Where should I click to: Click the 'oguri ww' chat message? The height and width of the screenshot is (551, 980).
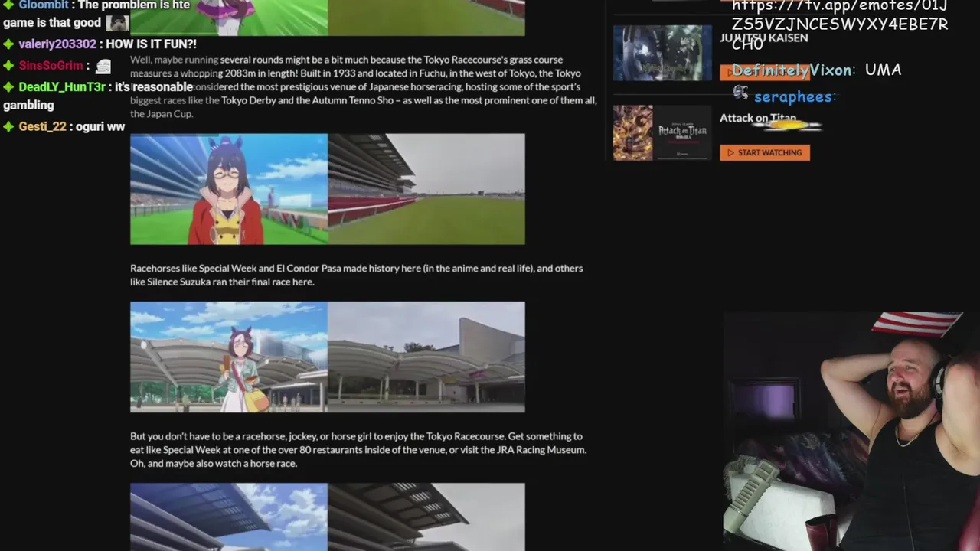point(100,126)
